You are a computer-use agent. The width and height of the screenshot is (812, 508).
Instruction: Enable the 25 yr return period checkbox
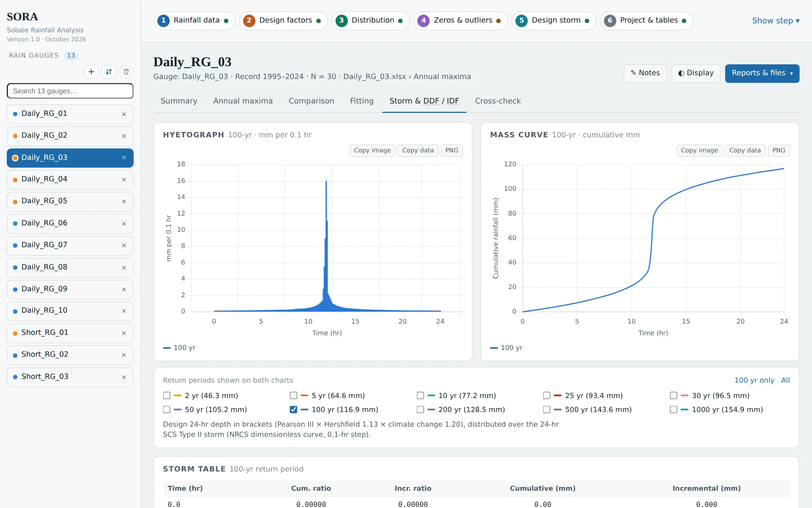[547, 395]
